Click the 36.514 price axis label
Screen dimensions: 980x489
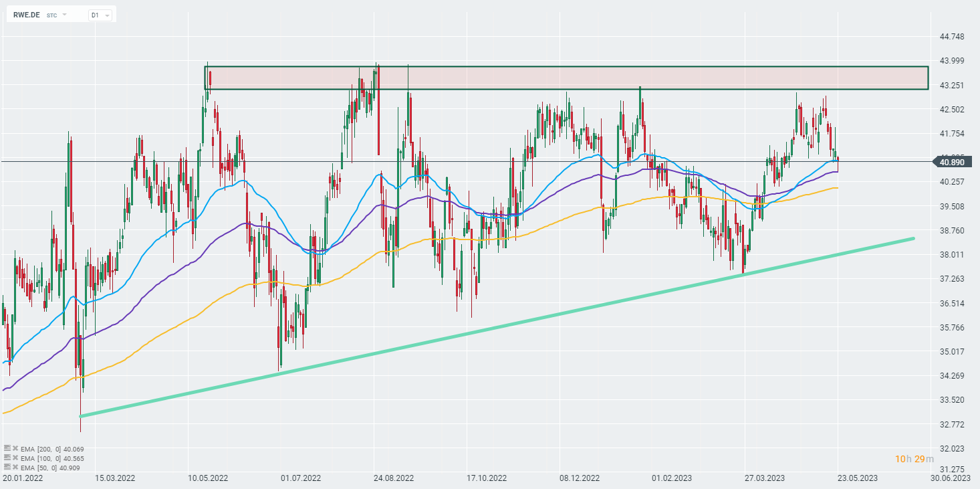951,303
